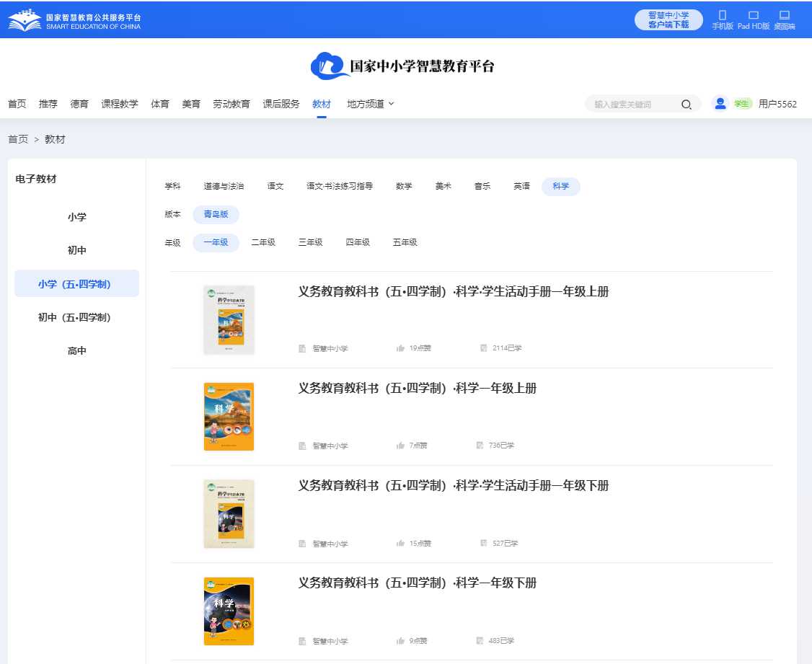Click source icon of 学生活动手册一年级下册 row
The width and height of the screenshot is (812, 664).
(x=302, y=544)
